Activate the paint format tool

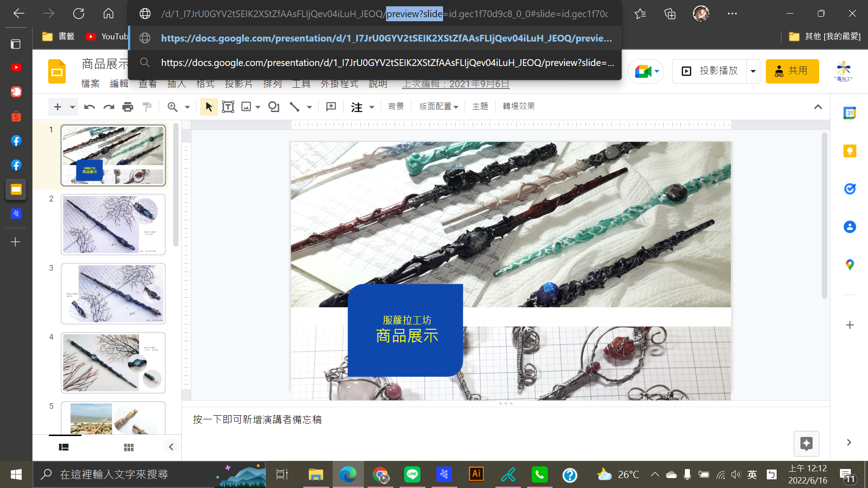[147, 107]
